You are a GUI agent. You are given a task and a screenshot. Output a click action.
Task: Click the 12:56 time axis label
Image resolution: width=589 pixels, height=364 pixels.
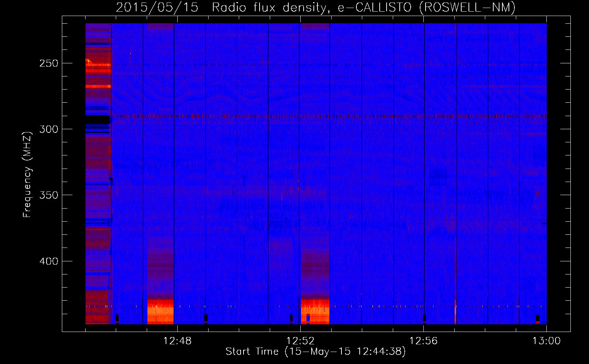click(423, 341)
